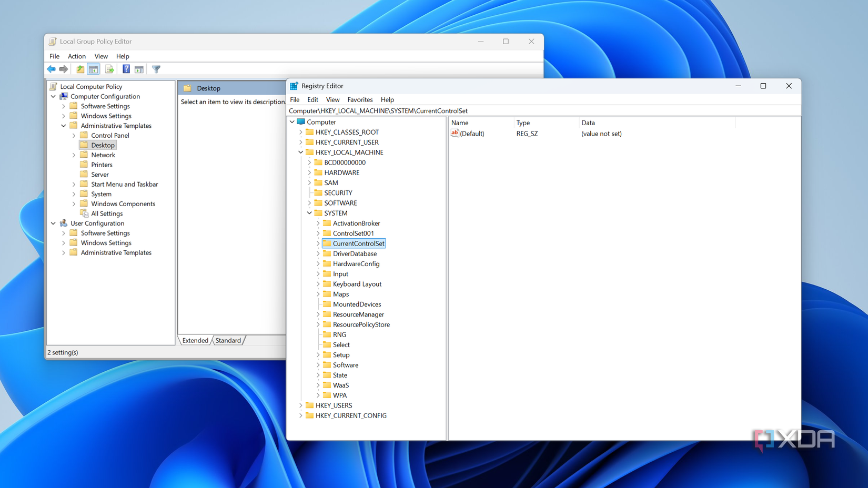Click the Computer Configuration node icon
Image resolution: width=868 pixels, height=488 pixels.
(x=64, y=96)
